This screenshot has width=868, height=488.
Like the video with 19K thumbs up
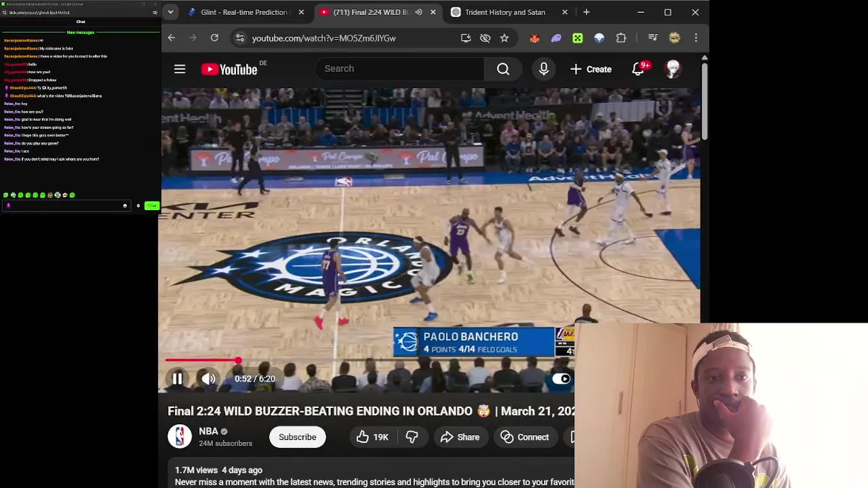click(x=372, y=437)
